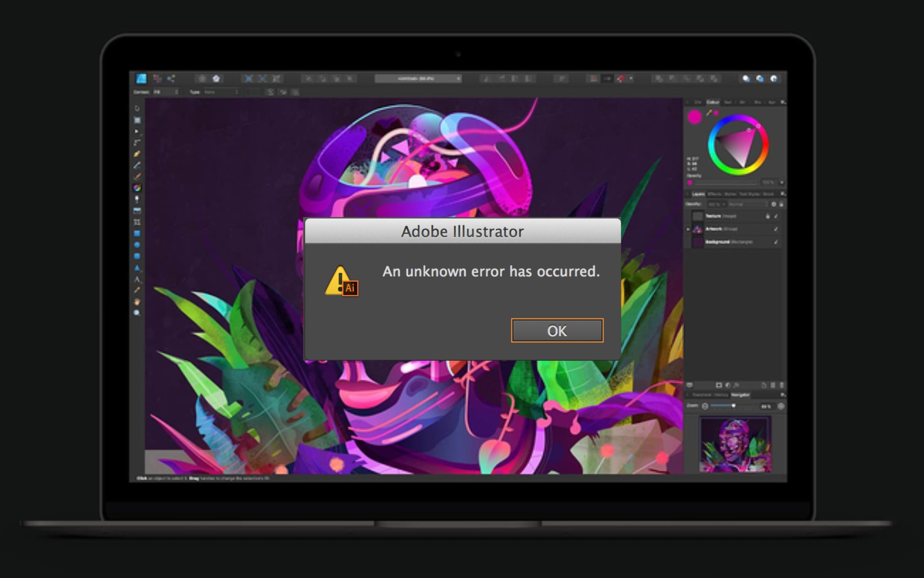
Task: Select the Rectangle shape tool
Action: 137,233
